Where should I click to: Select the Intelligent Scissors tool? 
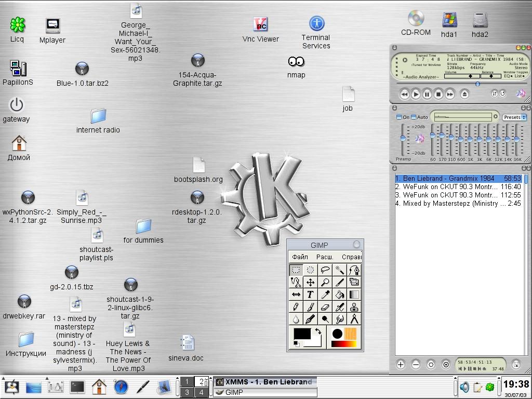pos(296,282)
